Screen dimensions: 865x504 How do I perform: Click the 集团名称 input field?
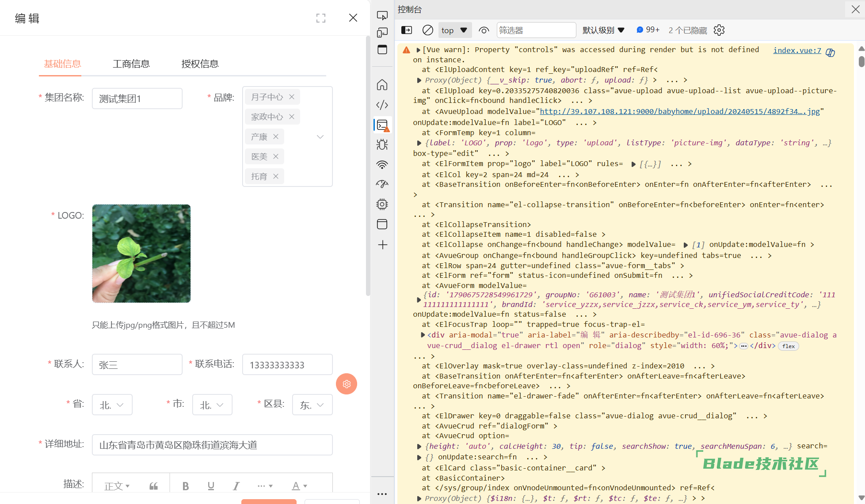point(137,99)
